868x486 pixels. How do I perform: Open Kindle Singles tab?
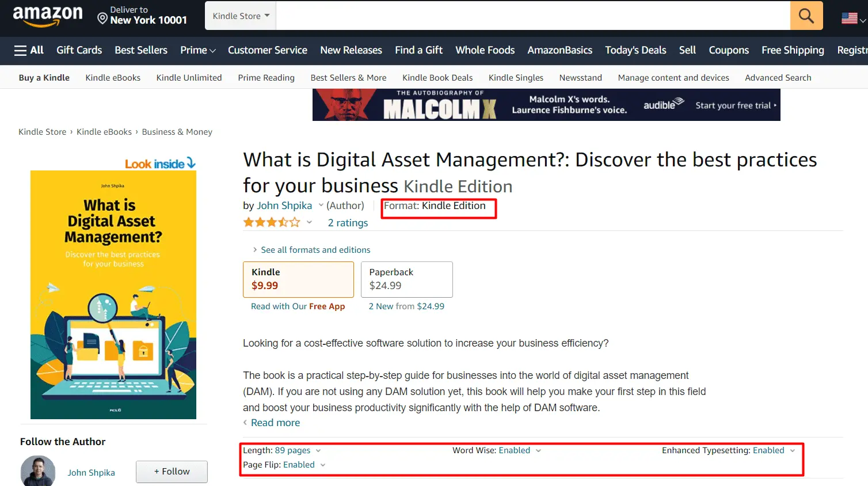(516, 78)
